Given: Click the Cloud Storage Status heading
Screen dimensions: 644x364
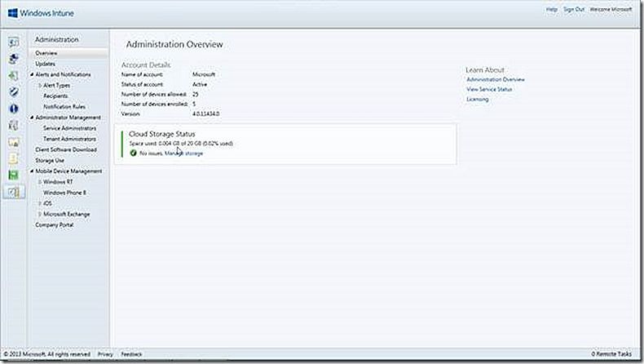Looking at the screenshot, I should [x=162, y=134].
